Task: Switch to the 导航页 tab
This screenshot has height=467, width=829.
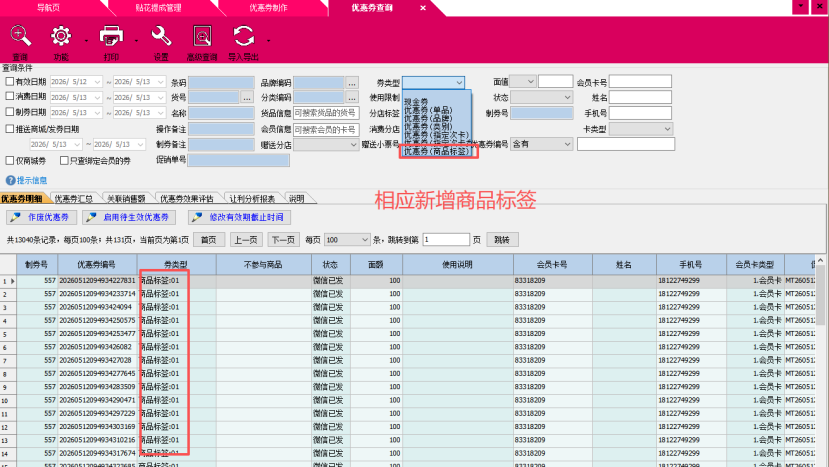Action: (49, 8)
